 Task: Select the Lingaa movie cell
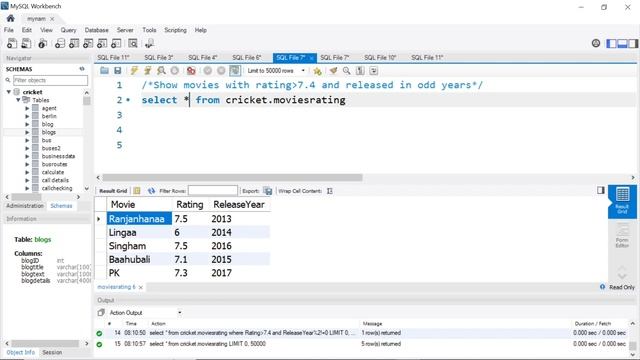pyautogui.click(x=139, y=233)
